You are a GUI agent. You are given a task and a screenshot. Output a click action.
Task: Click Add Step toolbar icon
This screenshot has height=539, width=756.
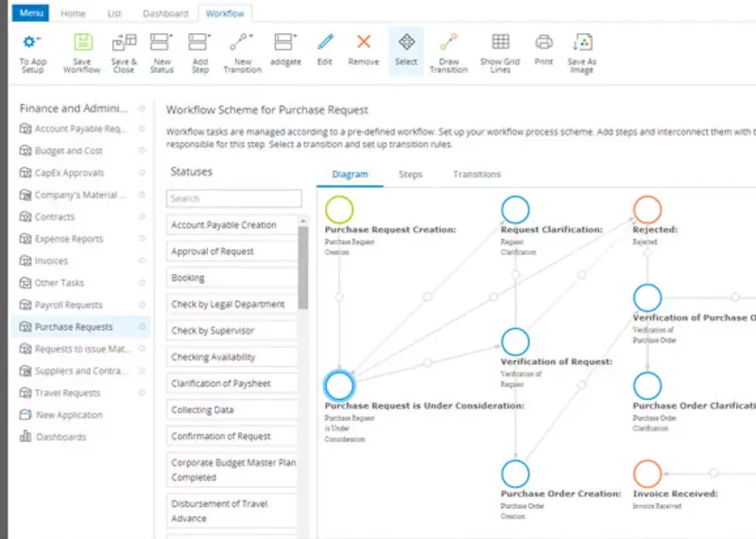[x=199, y=42]
